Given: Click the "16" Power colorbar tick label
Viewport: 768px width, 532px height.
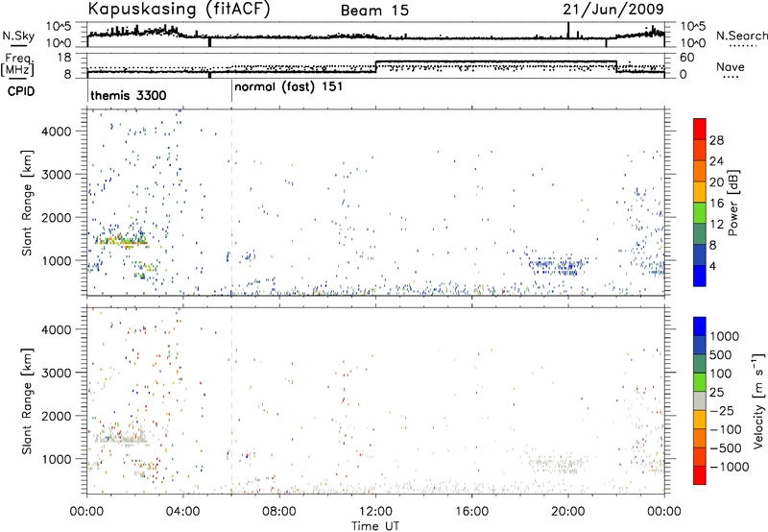Looking at the screenshot, I should [716, 204].
